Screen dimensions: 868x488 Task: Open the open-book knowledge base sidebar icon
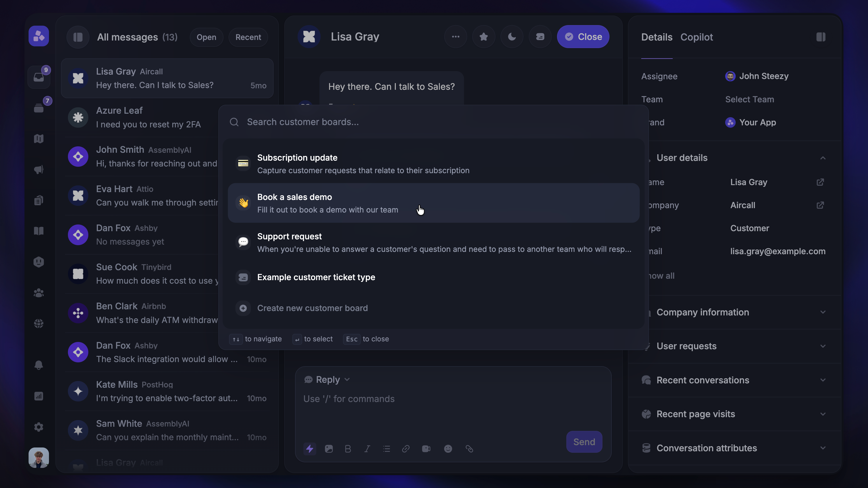39,231
